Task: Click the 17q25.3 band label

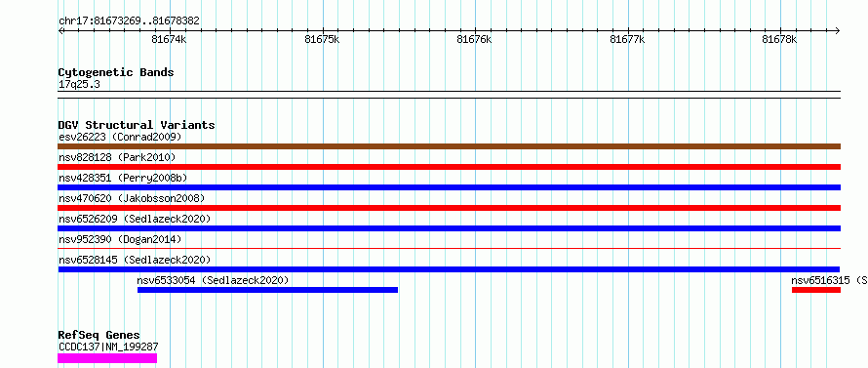Action: click(x=79, y=85)
